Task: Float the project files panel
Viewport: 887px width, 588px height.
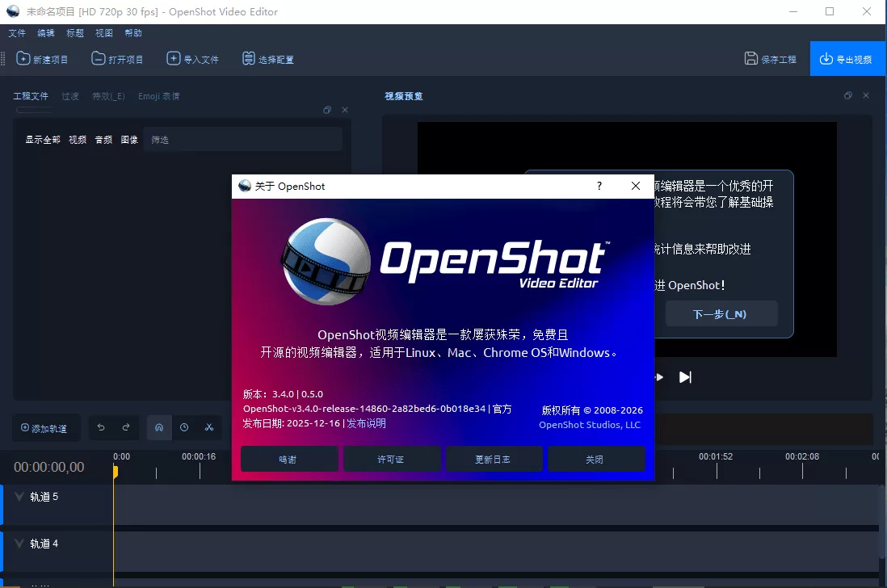Action: [x=327, y=110]
